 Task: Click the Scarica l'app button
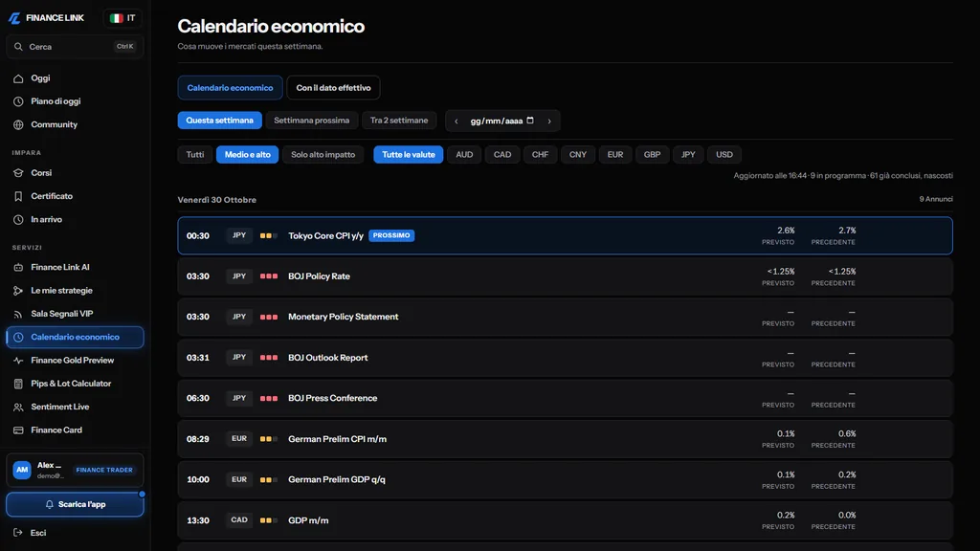[75, 505]
